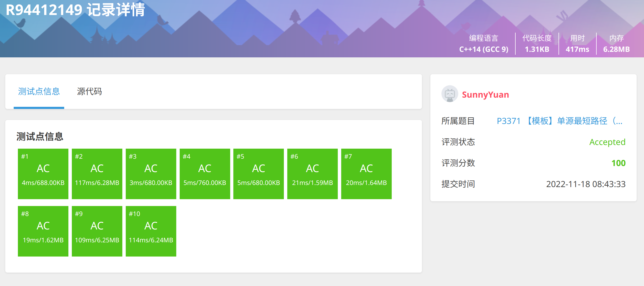Click test case #10 green tile
The image size is (644, 286).
(x=151, y=231)
